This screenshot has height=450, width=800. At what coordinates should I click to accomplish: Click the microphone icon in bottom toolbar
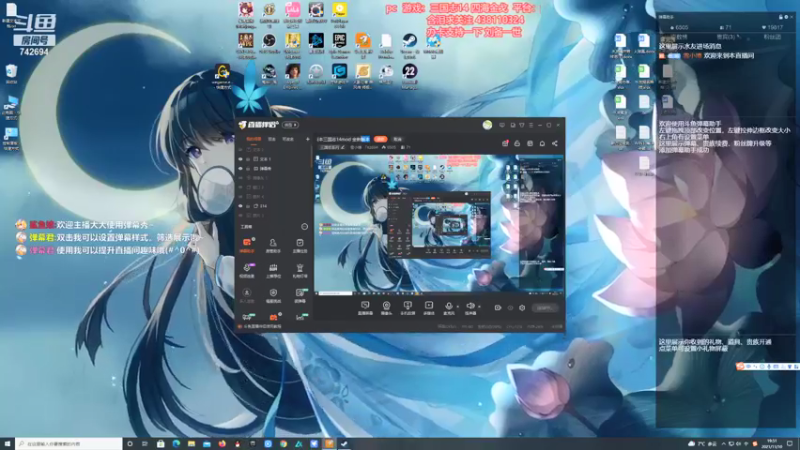(x=448, y=307)
